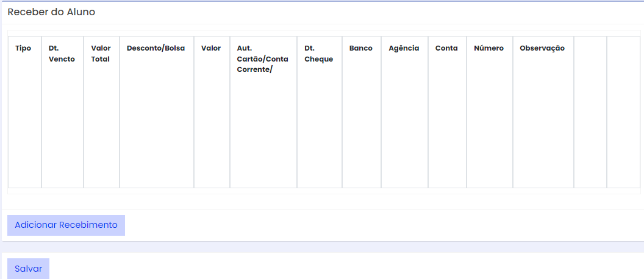
Task: Select the Dt. Vencto column header
Action: click(x=62, y=54)
